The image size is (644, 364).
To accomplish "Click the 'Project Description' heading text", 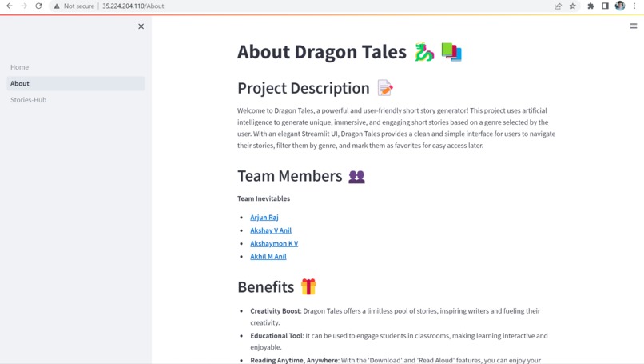I will (304, 88).
